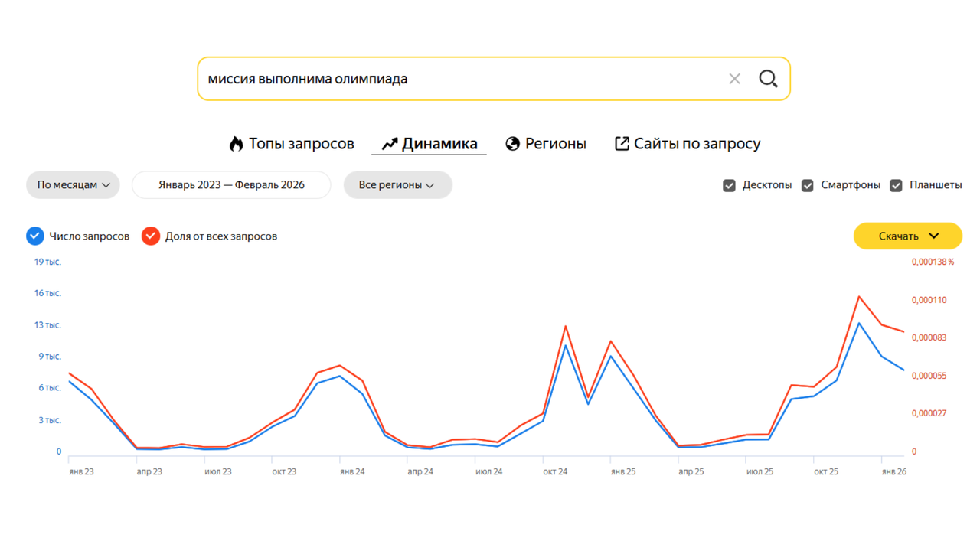Click the 0,000110 right axis value
980x551 pixels.
[929, 300]
